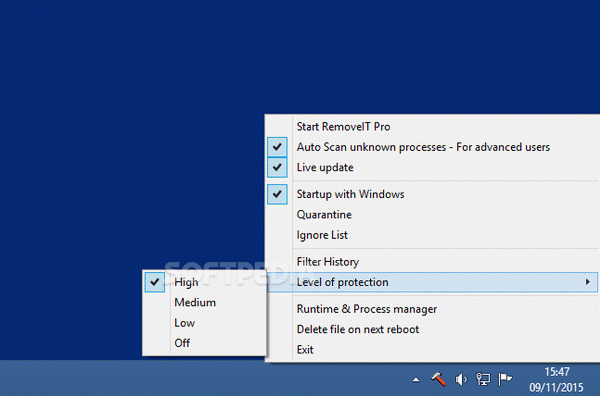The width and height of the screenshot is (600, 396).
Task: Select Exit in the tray menu
Action: (x=432, y=349)
